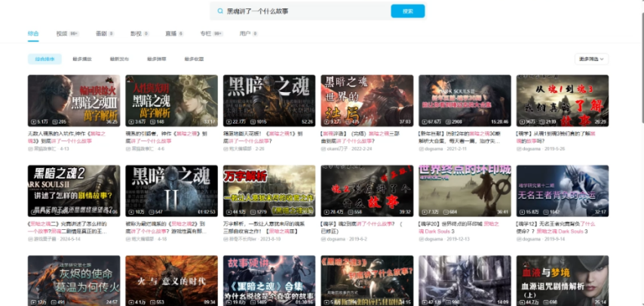Screen dimensions: 644x306
Task: Open the 黑暗之魂III 萬字解析 thumbnail
Action: (74, 101)
